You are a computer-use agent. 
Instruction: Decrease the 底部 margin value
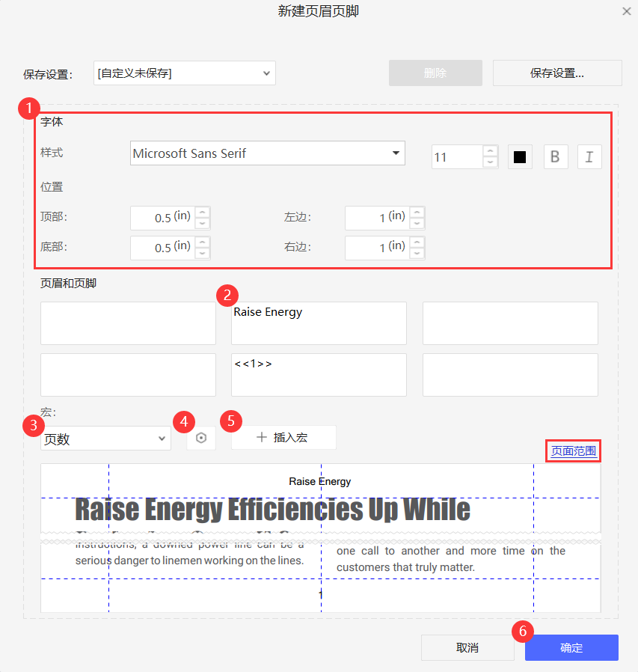[202, 253]
